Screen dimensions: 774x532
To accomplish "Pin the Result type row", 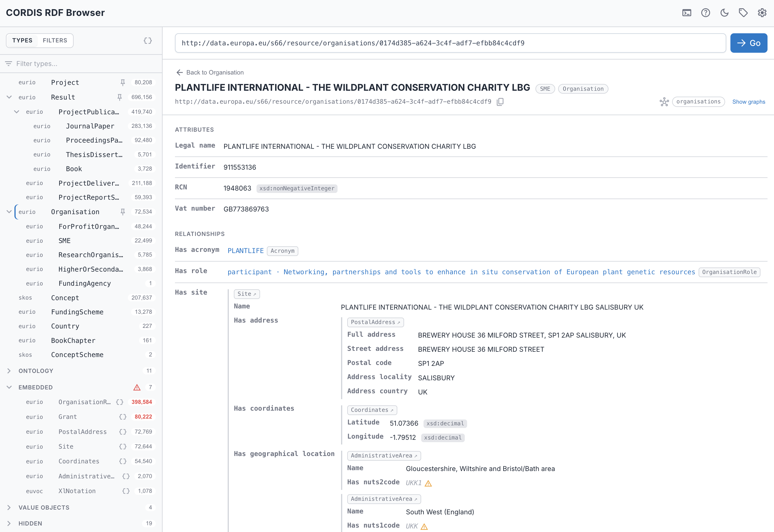I will [120, 97].
